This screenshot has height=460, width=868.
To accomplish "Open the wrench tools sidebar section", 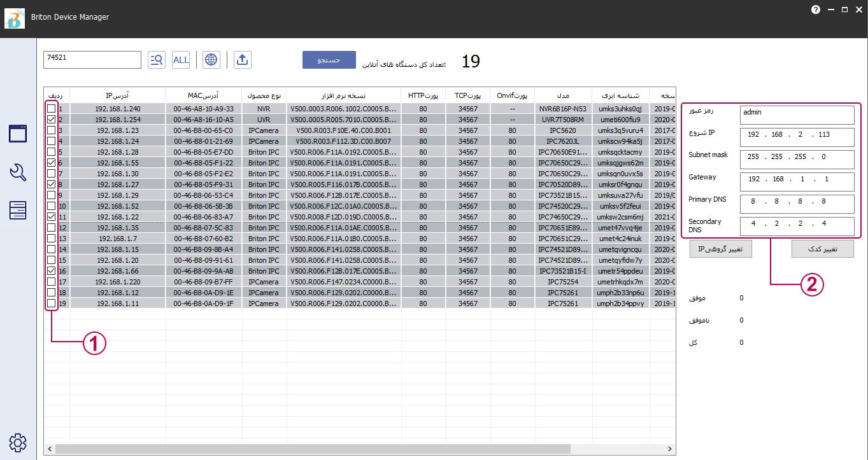I will 18,172.
